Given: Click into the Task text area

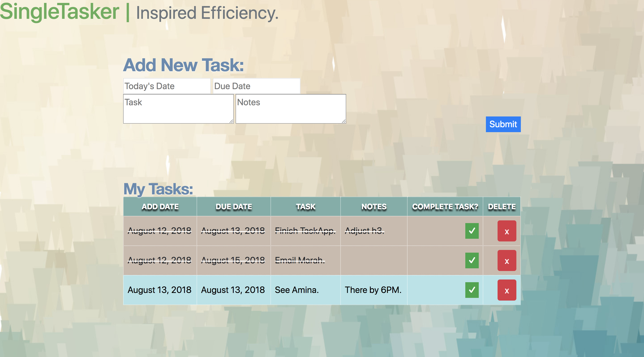Looking at the screenshot, I should coord(178,109).
